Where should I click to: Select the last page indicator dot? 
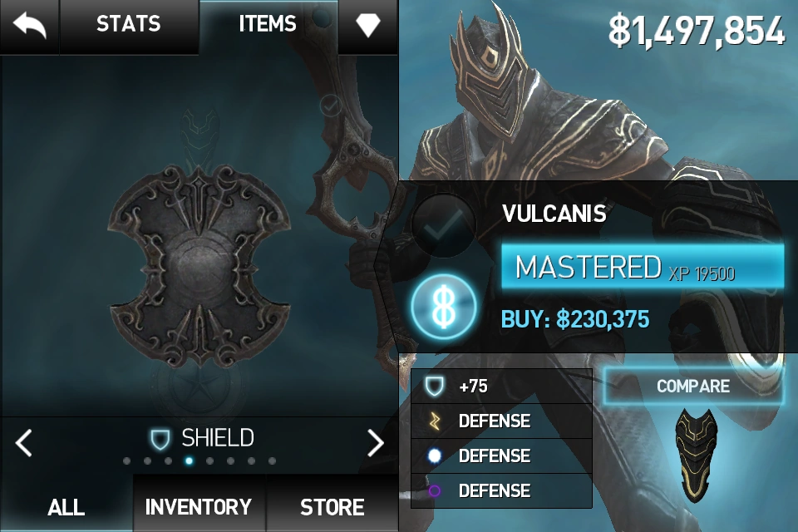273,461
